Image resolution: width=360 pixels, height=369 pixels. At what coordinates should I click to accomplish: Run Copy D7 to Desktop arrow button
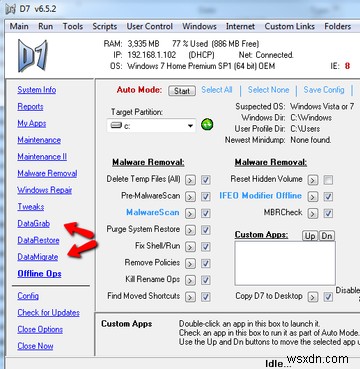[313, 297]
